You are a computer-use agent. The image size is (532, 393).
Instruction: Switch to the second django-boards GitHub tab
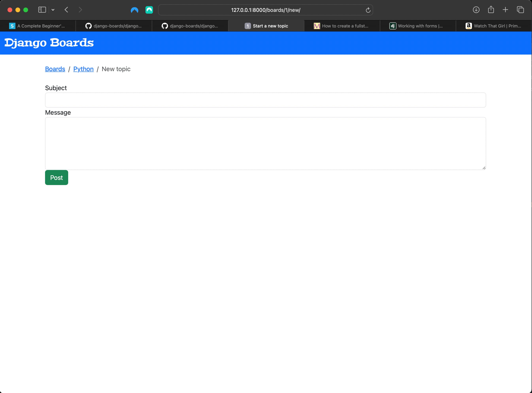pos(190,26)
